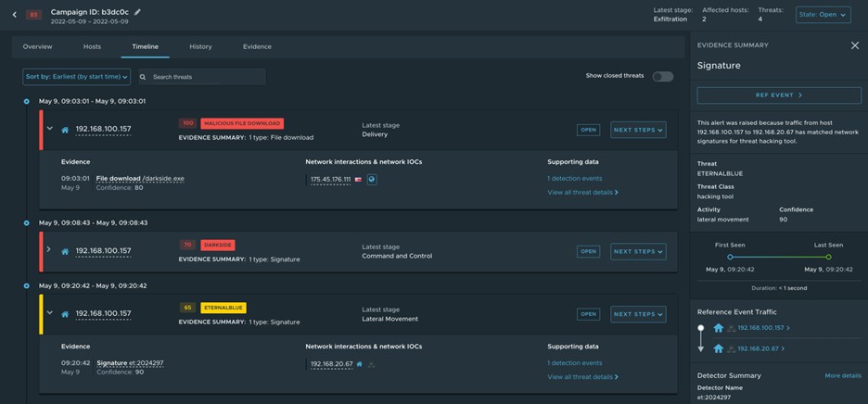
Task: View all threat details for EternalBlue
Action: (583, 377)
